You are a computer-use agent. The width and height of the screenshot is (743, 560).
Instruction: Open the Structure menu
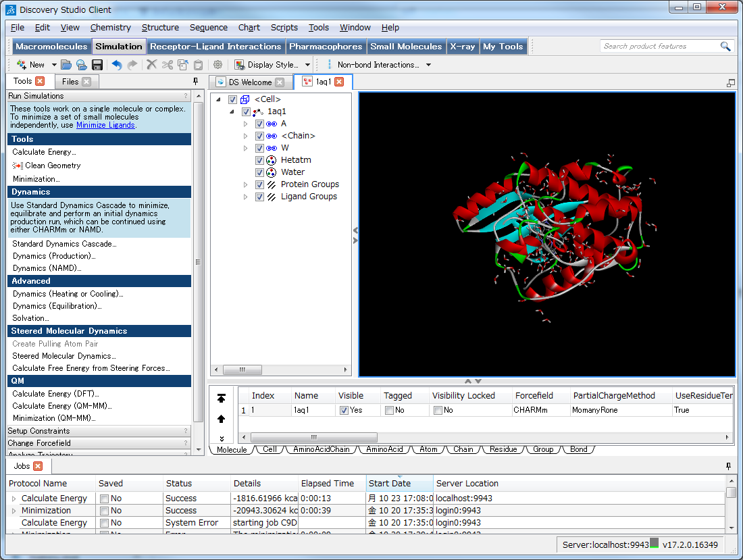pyautogui.click(x=160, y=28)
